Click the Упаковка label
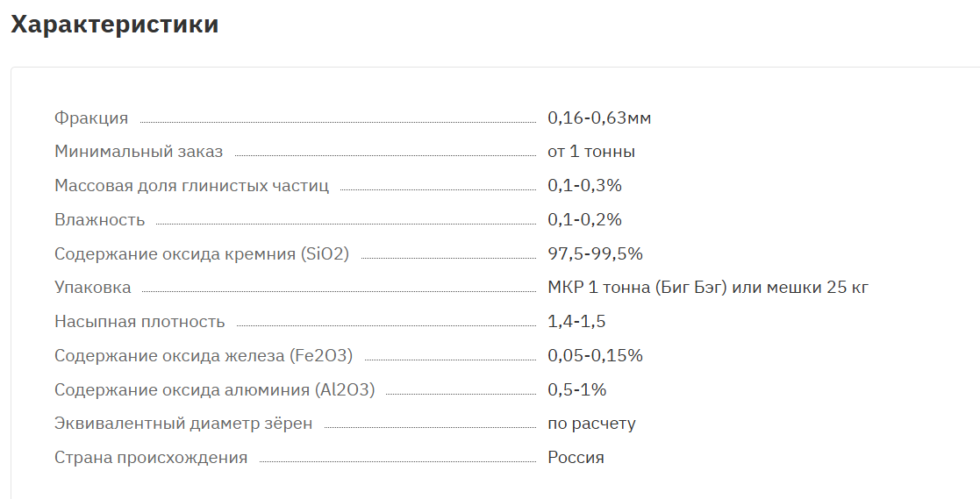Image resolution: width=980 pixels, height=499 pixels. 92,288
